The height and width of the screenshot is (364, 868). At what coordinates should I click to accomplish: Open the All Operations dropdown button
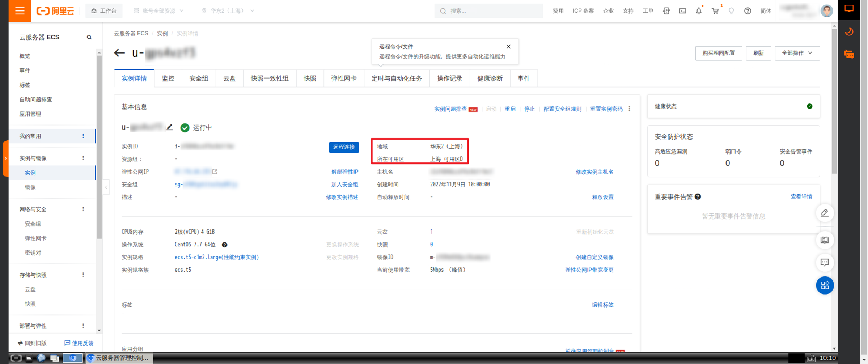tap(797, 53)
